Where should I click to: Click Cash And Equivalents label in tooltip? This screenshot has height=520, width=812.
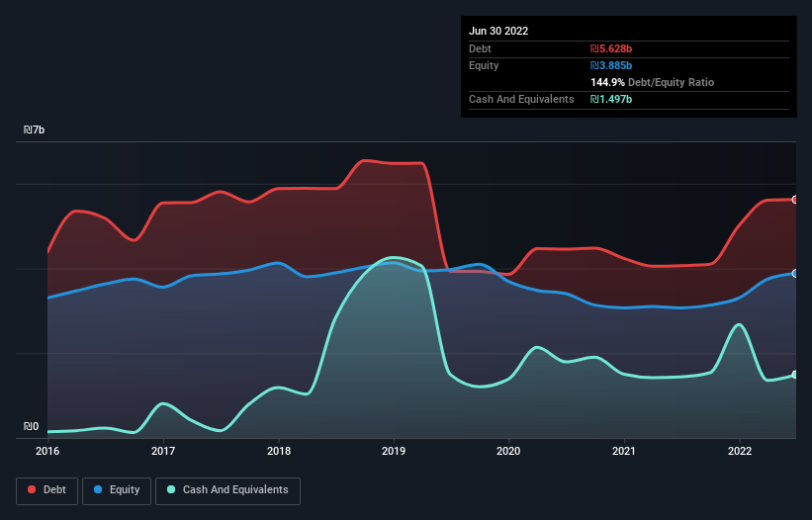pyautogui.click(x=521, y=99)
